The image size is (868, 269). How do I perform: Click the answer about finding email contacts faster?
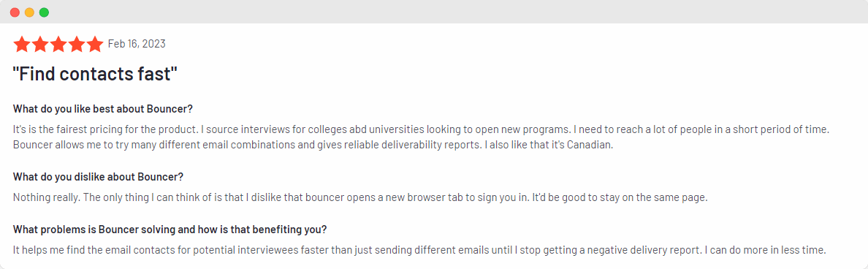click(419, 250)
